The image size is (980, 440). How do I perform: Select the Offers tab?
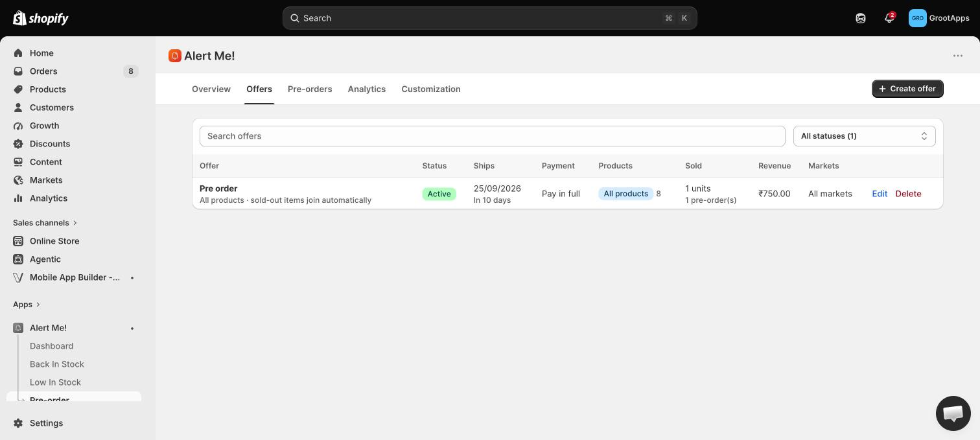tap(259, 89)
